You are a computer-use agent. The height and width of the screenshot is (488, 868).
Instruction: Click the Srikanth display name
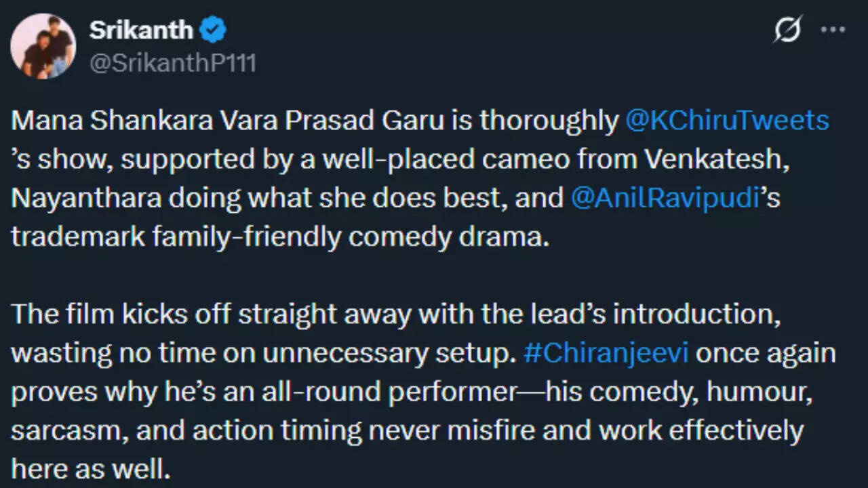point(141,30)
